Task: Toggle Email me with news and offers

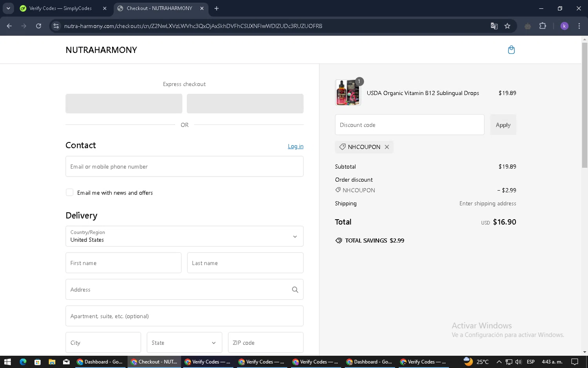Action: (x=69, y=192)
